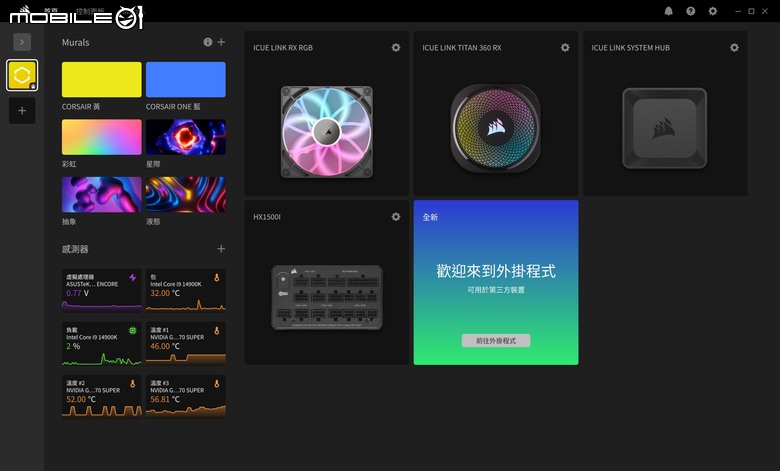Open iCUE settings gear in title bar

713,11
